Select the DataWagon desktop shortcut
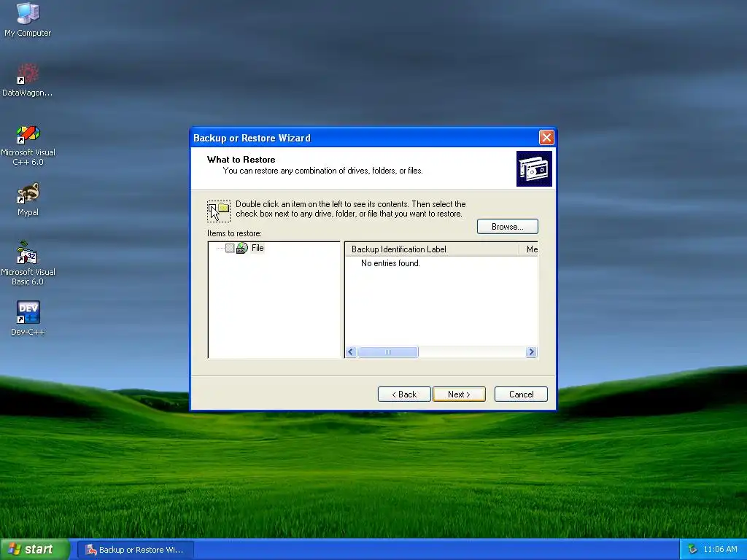Screen dimensions: 747x560 (x=28, y=79)
